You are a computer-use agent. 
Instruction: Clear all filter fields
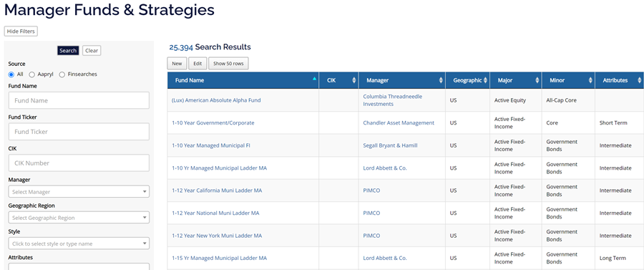click(x=92, y=51)
